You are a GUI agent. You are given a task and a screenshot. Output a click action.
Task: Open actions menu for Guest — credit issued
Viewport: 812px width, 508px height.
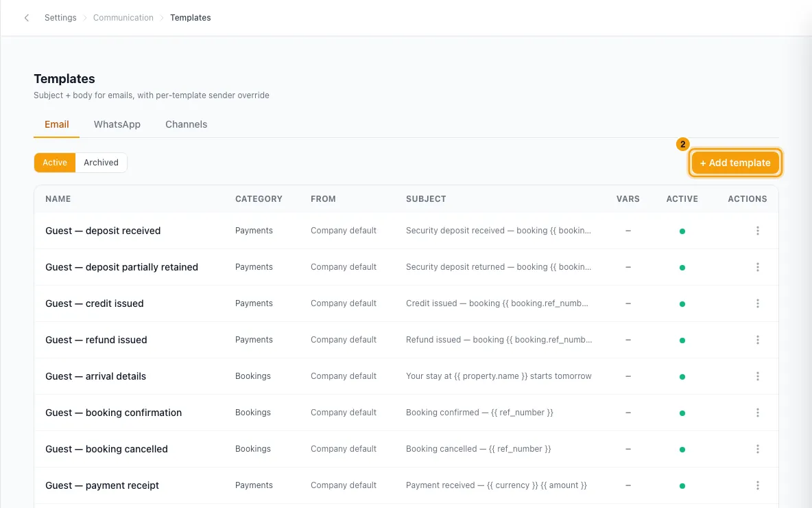pyautogui.click(x=757, y=303)
